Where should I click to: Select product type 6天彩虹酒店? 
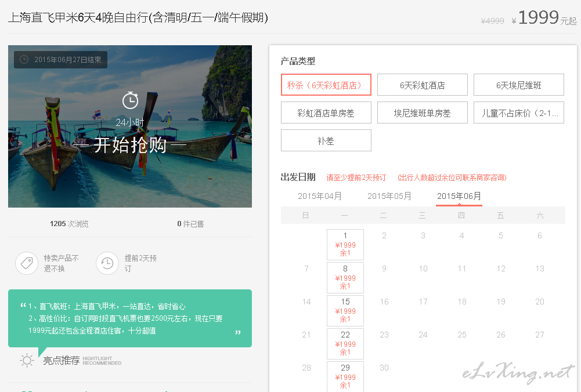click(423, 85)
